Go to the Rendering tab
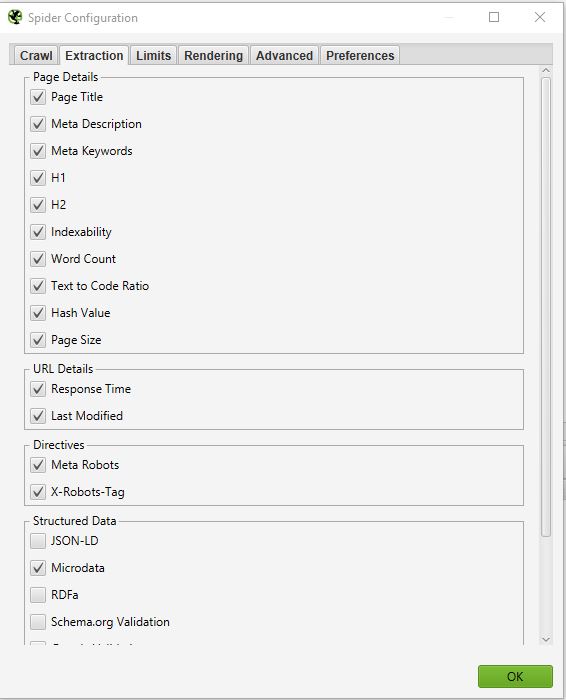 pos(213,55)
